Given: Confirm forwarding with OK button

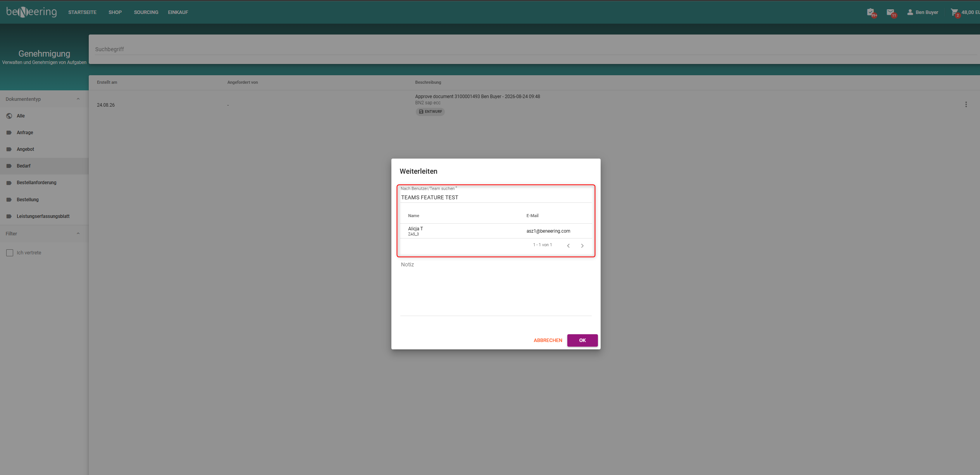Looking at the screenshot, I should [x=582, y=340].
